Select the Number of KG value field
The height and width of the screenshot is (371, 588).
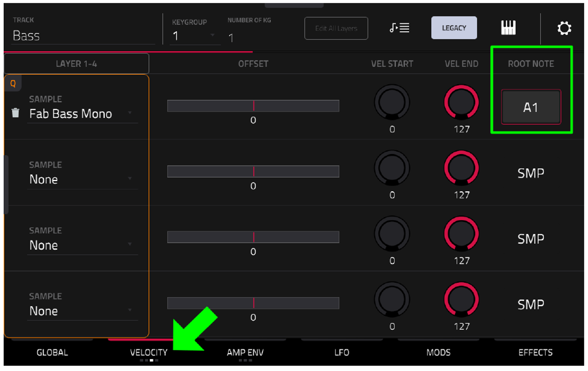(x=231, y=38)
